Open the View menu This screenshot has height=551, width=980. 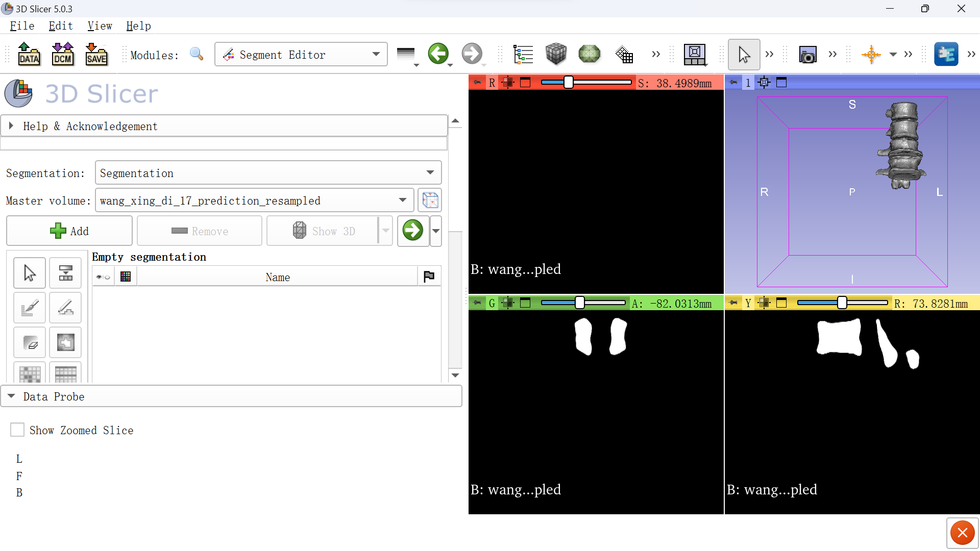point(100,26)
